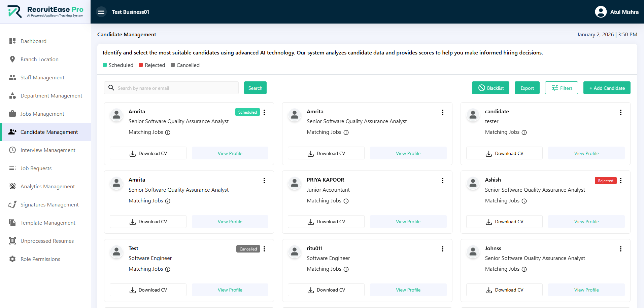Click the Branch Location pin icon
This screenshot has height=308, width=644.
click(x=12, y=59)
